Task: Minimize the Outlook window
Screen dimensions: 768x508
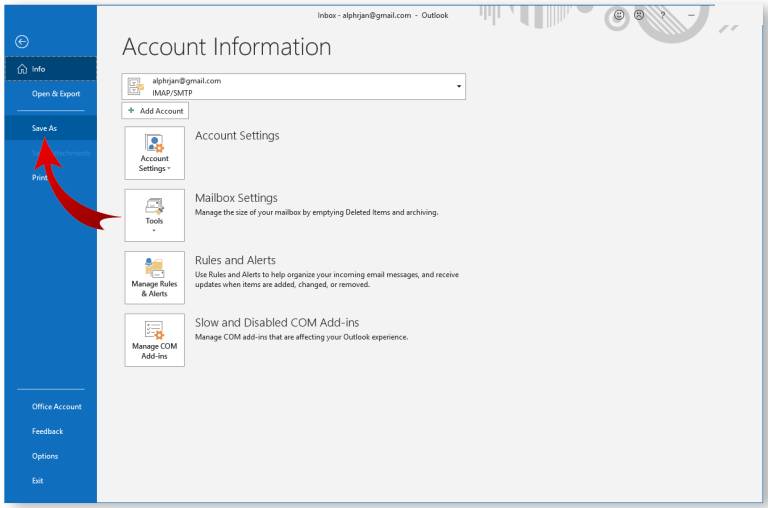Action: pyautogui.click(x=691, y=15)
